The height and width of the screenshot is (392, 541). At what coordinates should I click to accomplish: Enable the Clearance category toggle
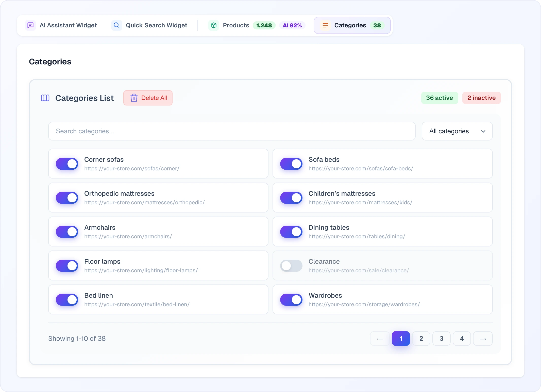(x=291, y=266)
